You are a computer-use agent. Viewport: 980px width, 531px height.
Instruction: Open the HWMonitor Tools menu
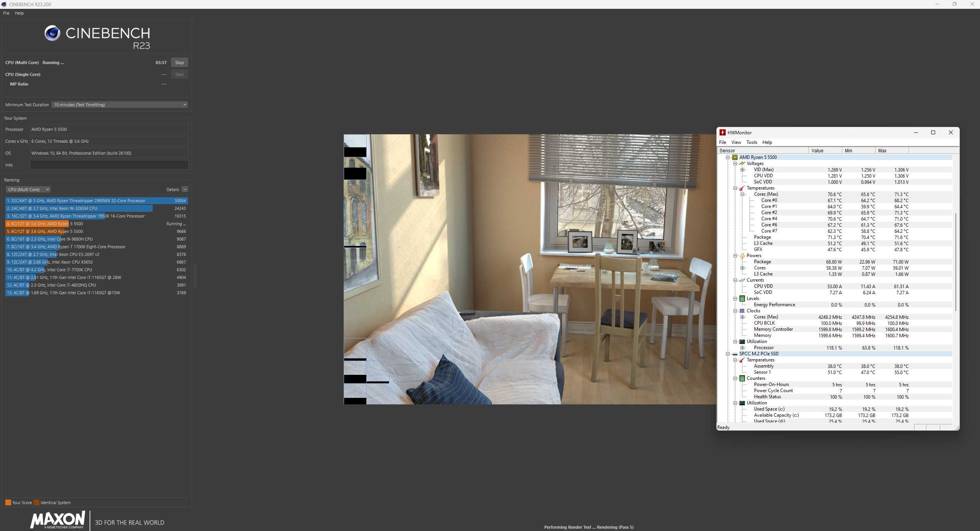(x=752, y=142)
